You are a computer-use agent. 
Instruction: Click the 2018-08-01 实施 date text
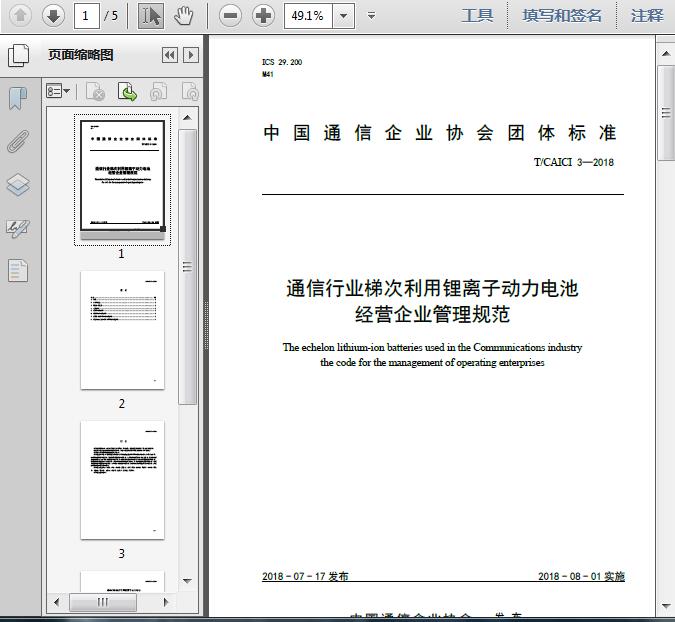point(581,576)
